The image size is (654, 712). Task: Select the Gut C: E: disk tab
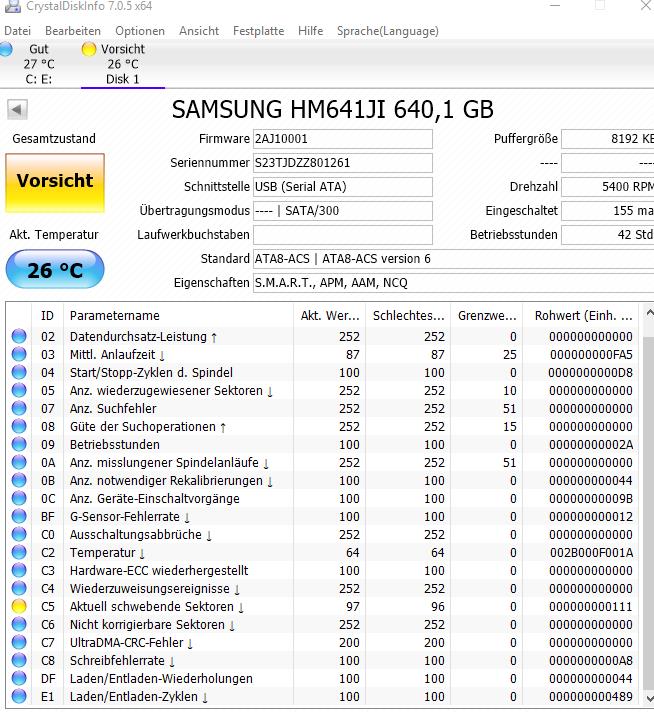pyautogui.click(x=32, y=64)
